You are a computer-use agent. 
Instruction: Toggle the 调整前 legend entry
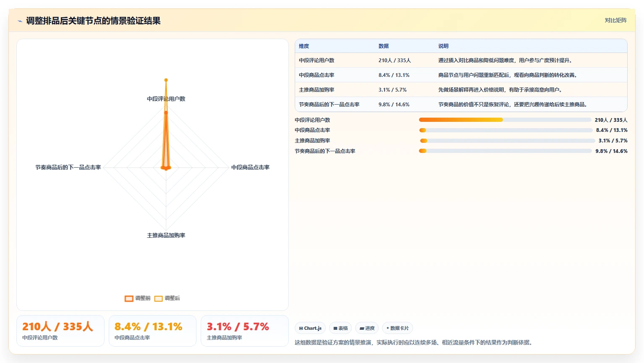pos(137,298)
